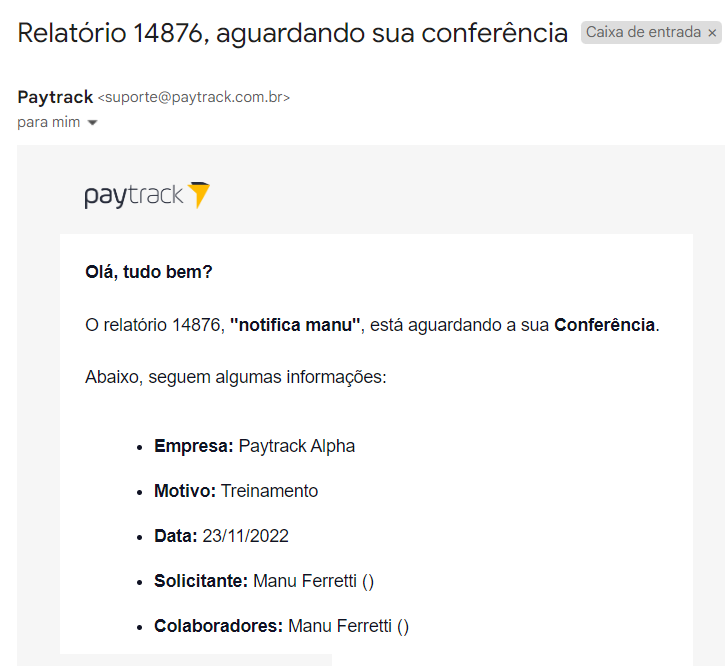
Task: Click the Solicitante name Manu Ferretti
Action: (x=305, y=581)
